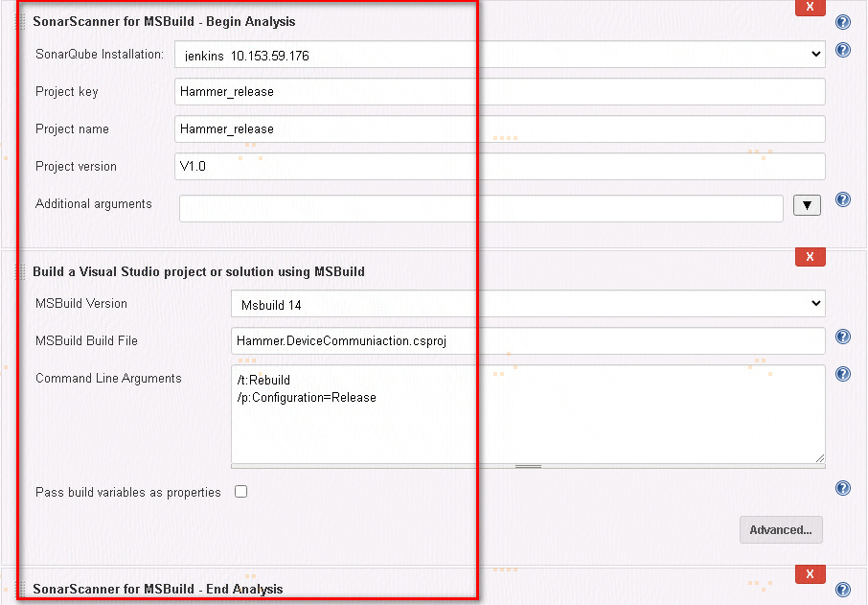Show help for SonarQube Installation field
Viewport: 868px width, 605px height.
click(x=842, y=50)
